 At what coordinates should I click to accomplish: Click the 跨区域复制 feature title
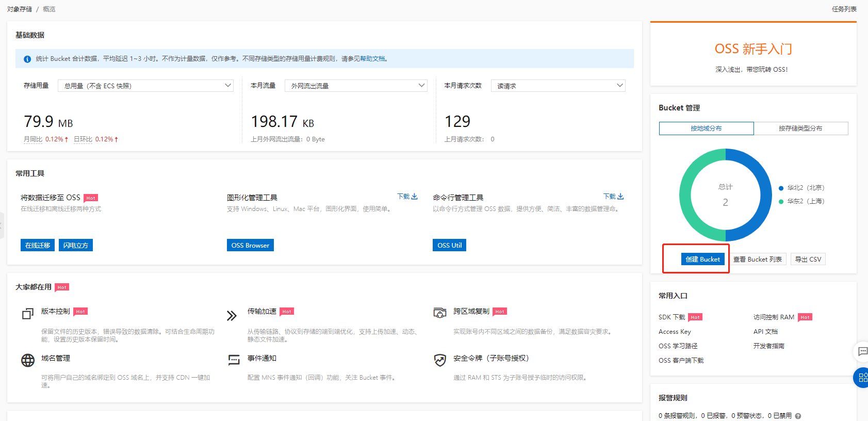pyautogui.click(x=471, y=312)
